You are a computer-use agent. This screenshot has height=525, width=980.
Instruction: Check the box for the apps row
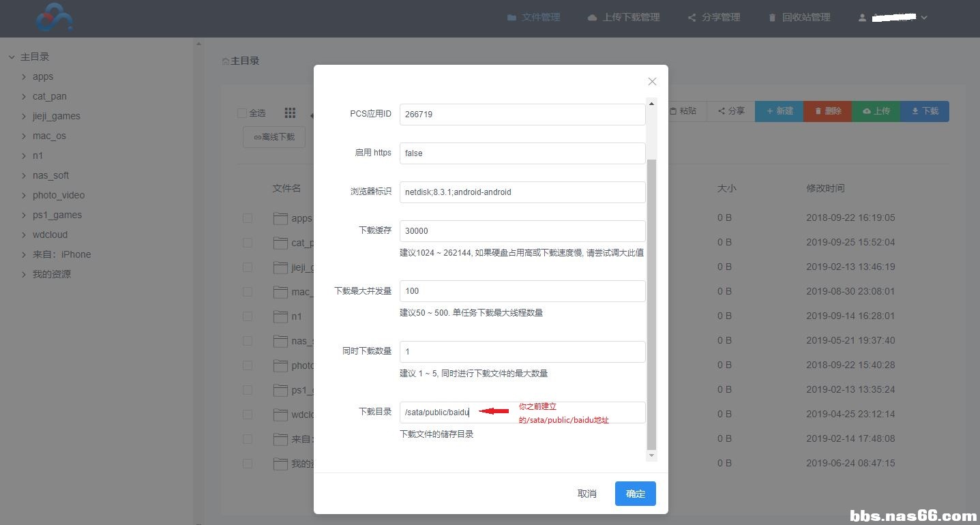coord(248,218)
